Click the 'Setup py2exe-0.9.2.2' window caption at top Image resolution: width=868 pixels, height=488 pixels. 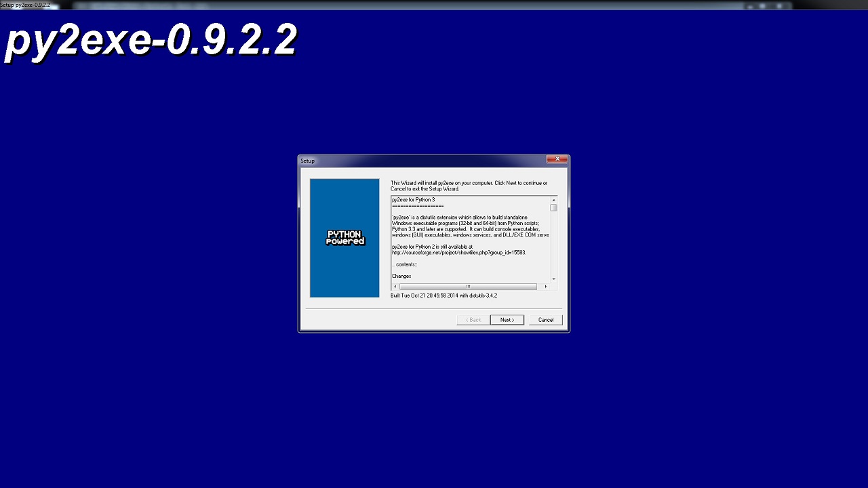coord(25,5)
